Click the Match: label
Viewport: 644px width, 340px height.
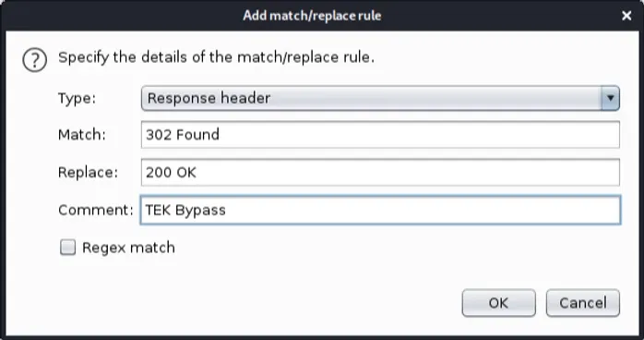82,135
